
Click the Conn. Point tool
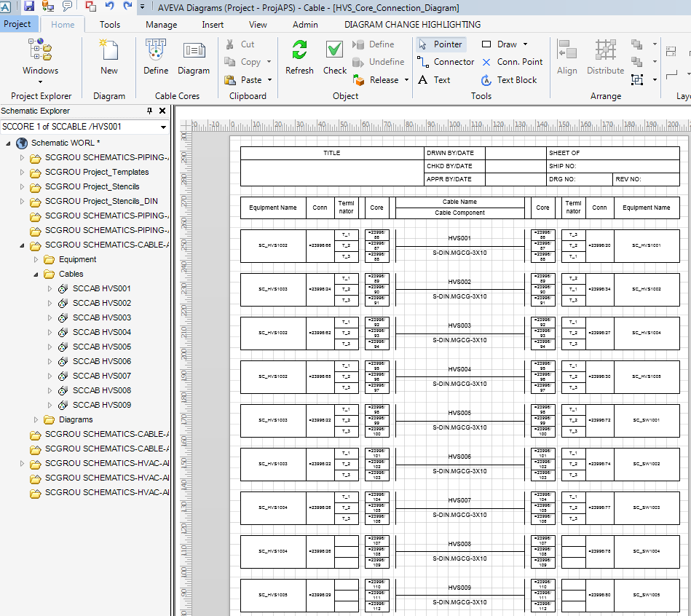[512, 62]
